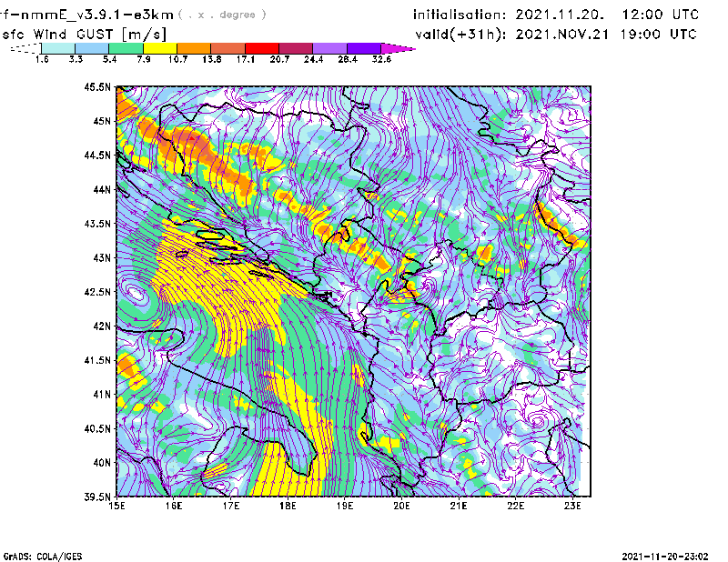The width and height of the screenshot is (728, 562).
Task: Click the legend value 5.4
Action: 109,59
